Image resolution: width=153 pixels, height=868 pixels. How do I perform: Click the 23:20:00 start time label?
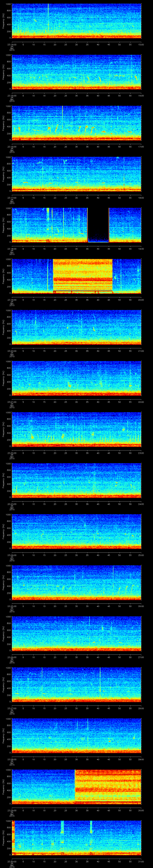pyautogui.click(x=12, y=351)
